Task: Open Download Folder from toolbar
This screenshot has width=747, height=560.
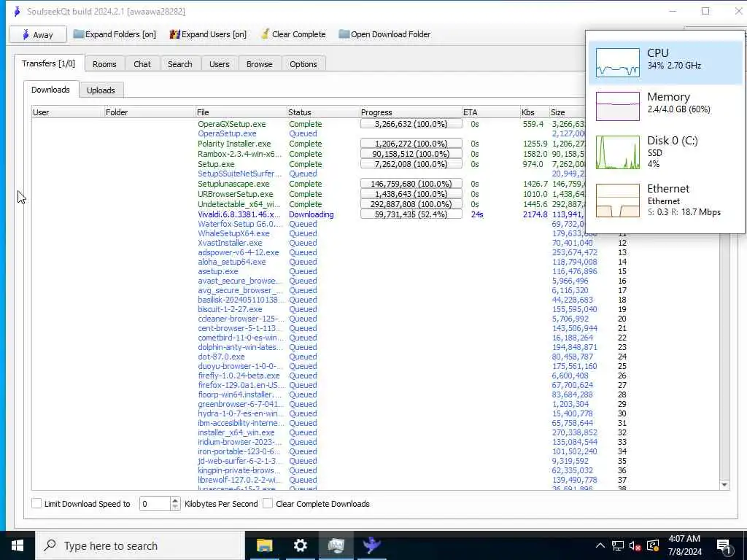Action: (x=384, y=34)
